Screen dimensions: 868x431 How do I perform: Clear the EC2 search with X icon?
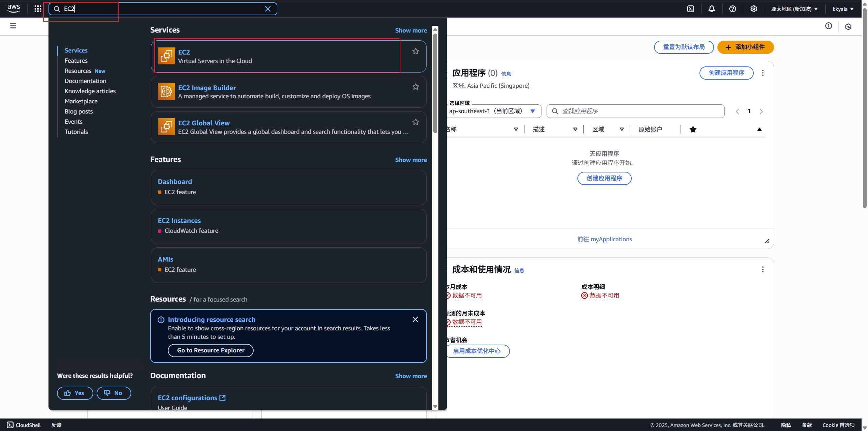coord(268,9)
